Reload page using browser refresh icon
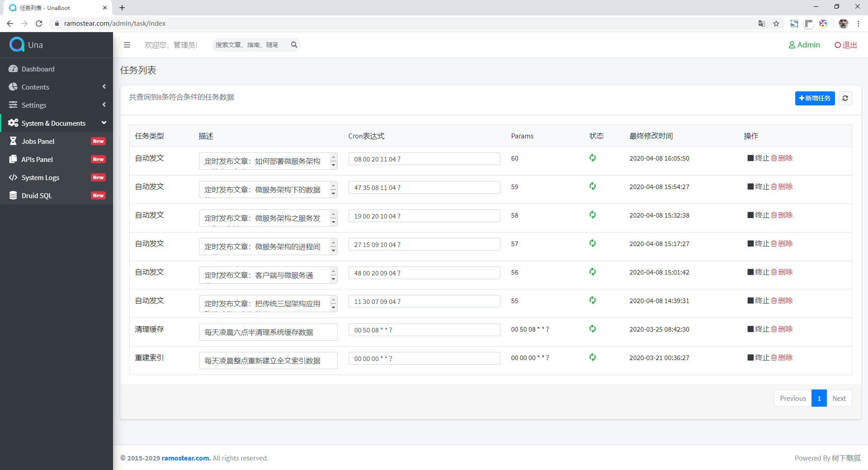Image resolution: width=868 pixels, height=470 pixels. [39, 24]
